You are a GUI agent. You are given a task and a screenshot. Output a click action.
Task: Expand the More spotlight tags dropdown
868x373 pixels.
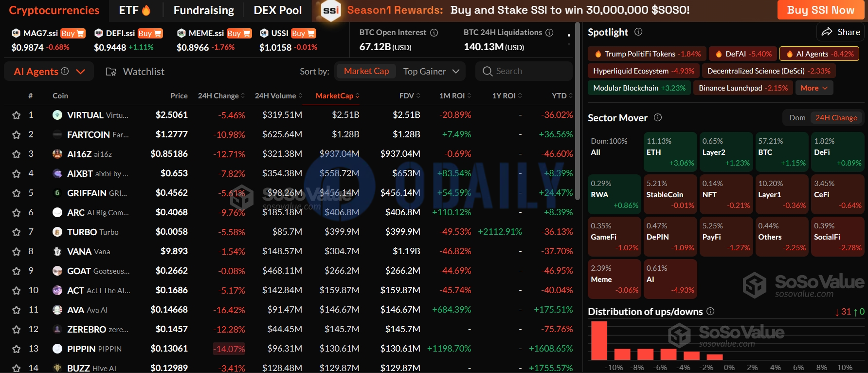pos(814,88)
